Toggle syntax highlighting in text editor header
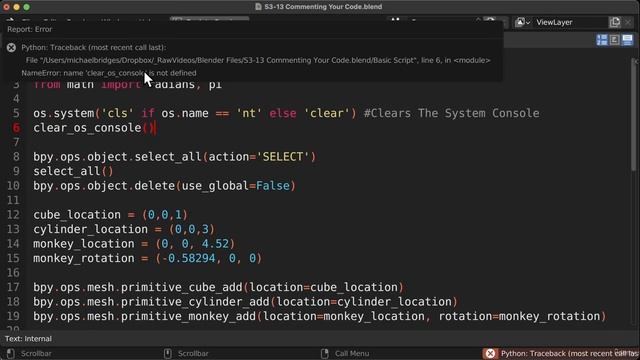This screenshot has width=640, height=360. [x=627, y=40]
